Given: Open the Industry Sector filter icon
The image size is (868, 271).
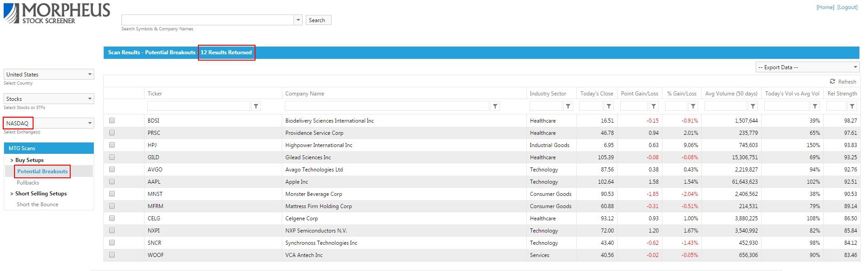Looking at the screenshot, I should [568, 106].
